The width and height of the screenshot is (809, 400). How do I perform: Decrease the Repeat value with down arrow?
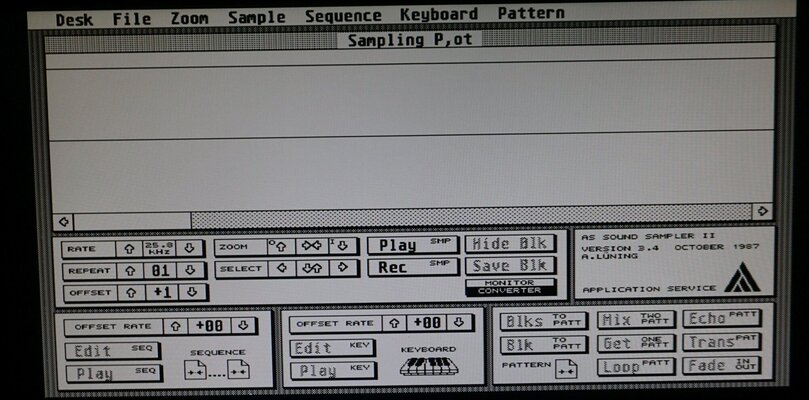[x=191, y=271]
